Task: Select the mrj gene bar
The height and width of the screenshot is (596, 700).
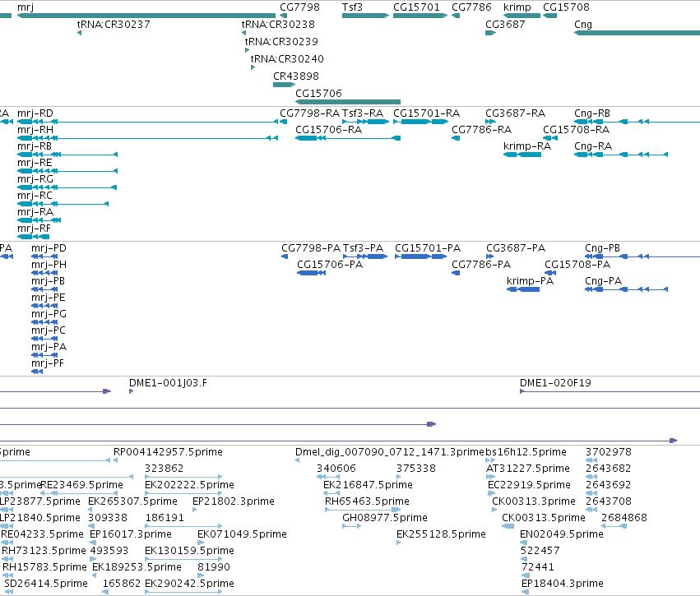Action: coord(146,16)
